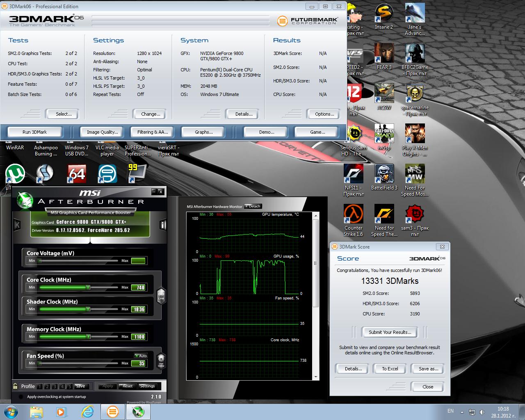Click the Shader Clock slider handle
The width and height of the screenshot is (525, 420).
tap(88, 309)
